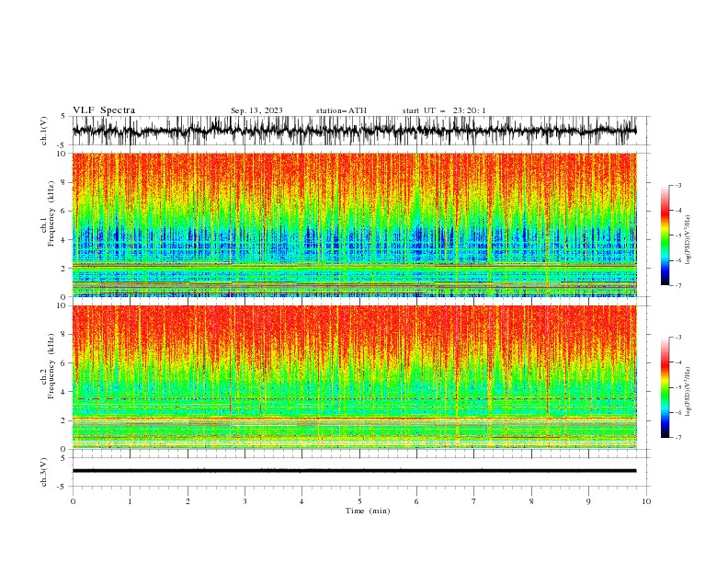Click the ch.2 Frequency (kHz) axis label
Screen dimensions: 728x563
point(48,366)
